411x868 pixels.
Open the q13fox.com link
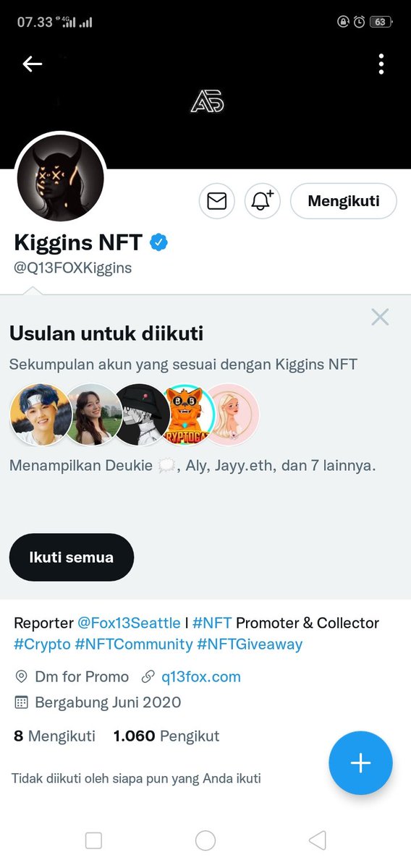[x=201, y=677]
